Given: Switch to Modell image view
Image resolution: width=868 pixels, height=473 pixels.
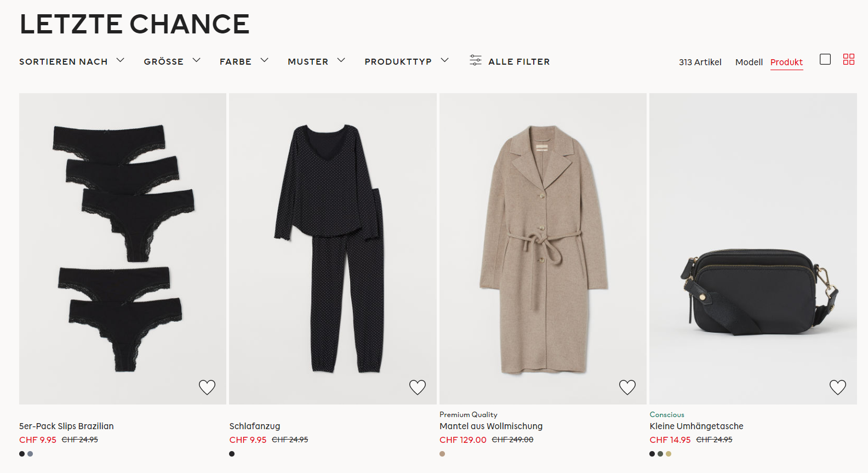Looking at the screenshot, I should (749, 62).
